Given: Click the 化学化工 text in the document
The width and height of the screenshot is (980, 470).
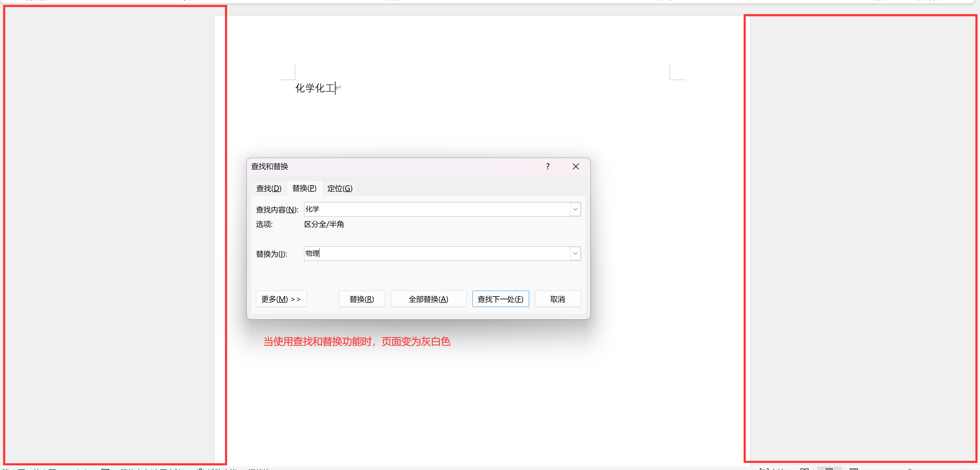Looking at the screenshot, I should [315, 88].
